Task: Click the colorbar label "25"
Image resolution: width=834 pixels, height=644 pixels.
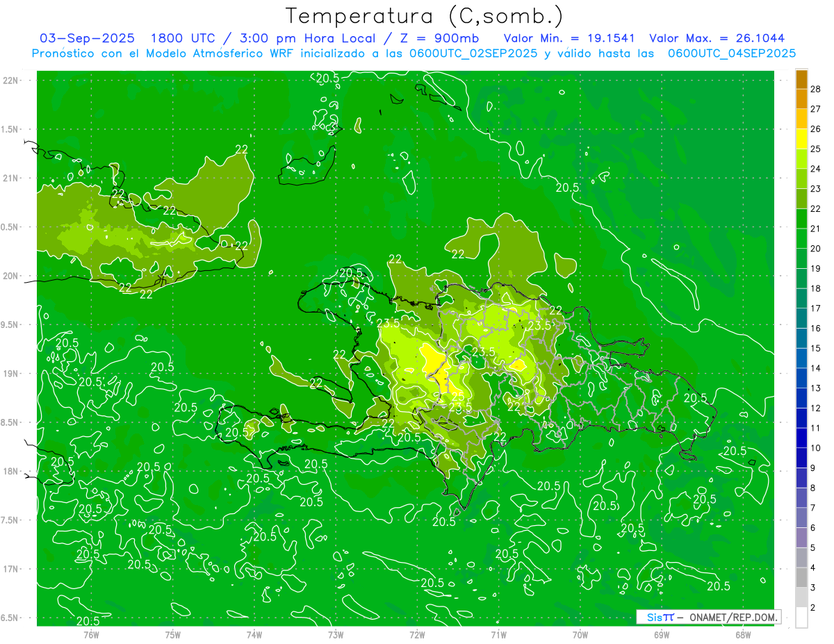Action: [x=816, y=149]
